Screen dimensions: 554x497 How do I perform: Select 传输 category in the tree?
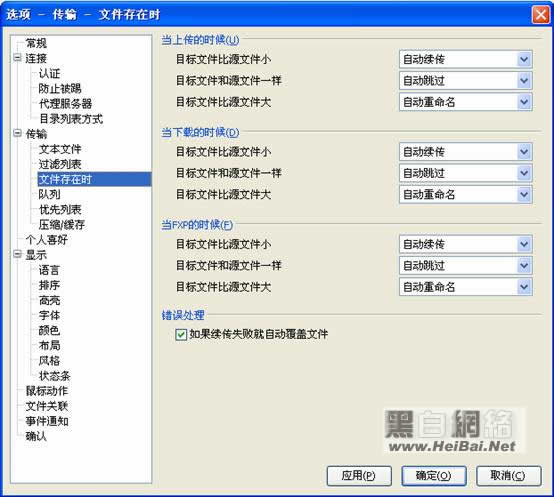(36, 134)
